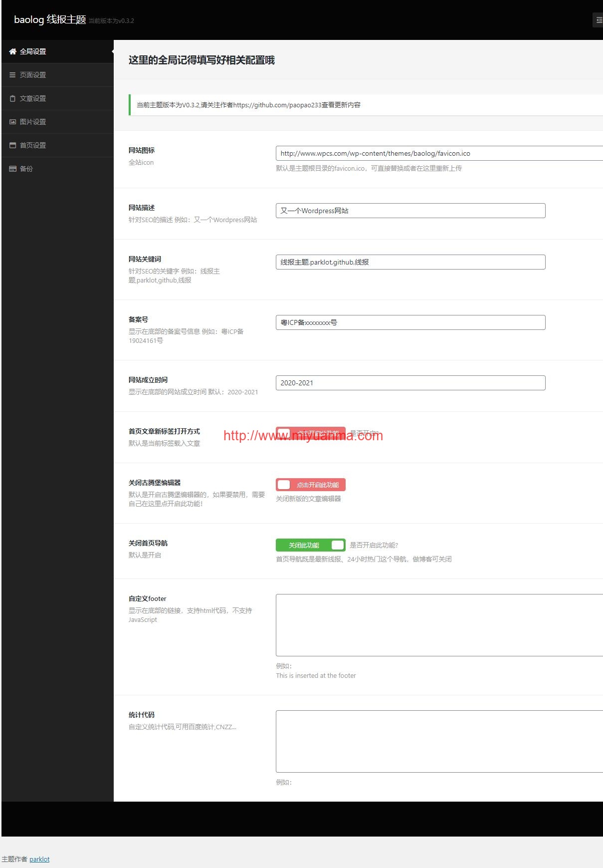This screenshot has width=603, height=868.
Task: Click the home icon beside 全局设置
Action: tap(12, 51)
